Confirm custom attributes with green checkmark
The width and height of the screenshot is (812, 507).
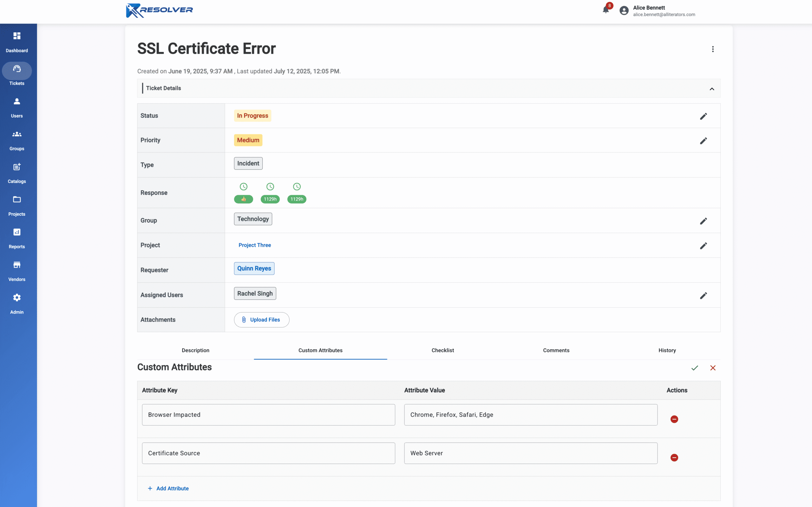695,368
